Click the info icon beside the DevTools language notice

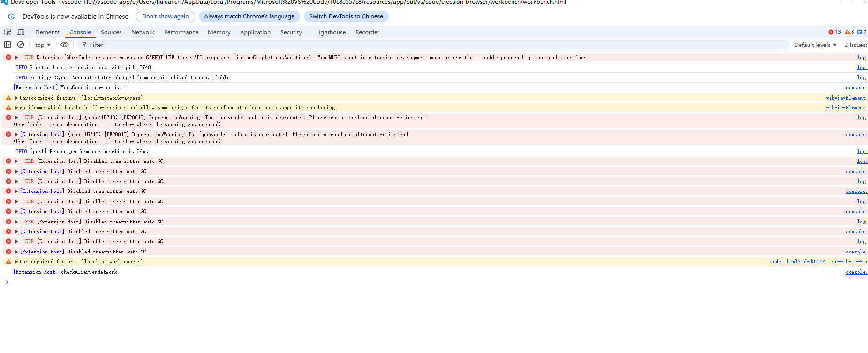[x=11, y=16]
